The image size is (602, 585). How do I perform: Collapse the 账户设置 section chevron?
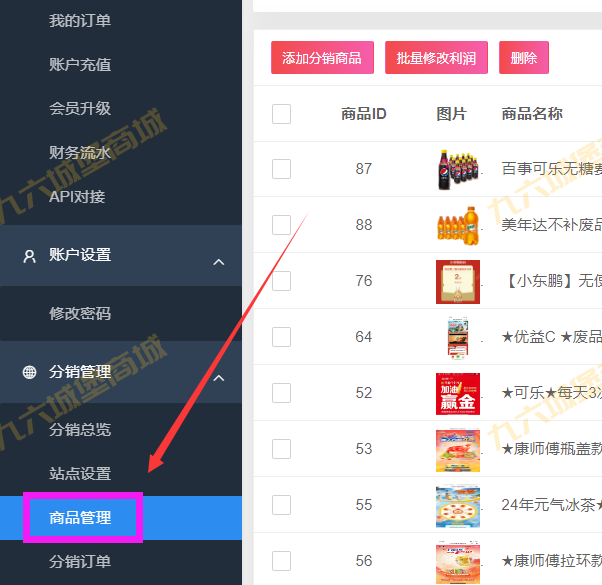click(x=219, y=262)
